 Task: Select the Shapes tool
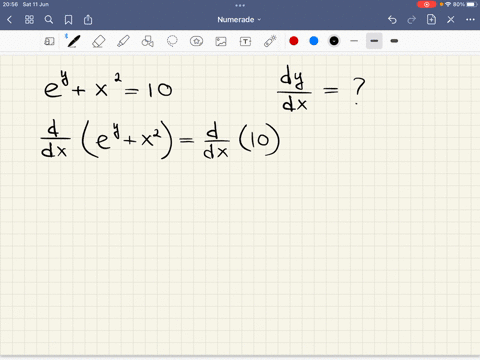tap(147, 41)
